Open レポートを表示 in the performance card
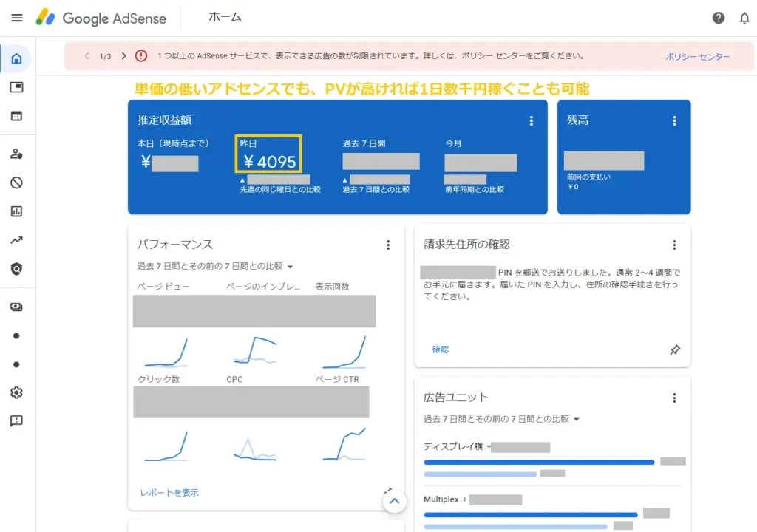 pyautogui.click(x=168, y=492)
